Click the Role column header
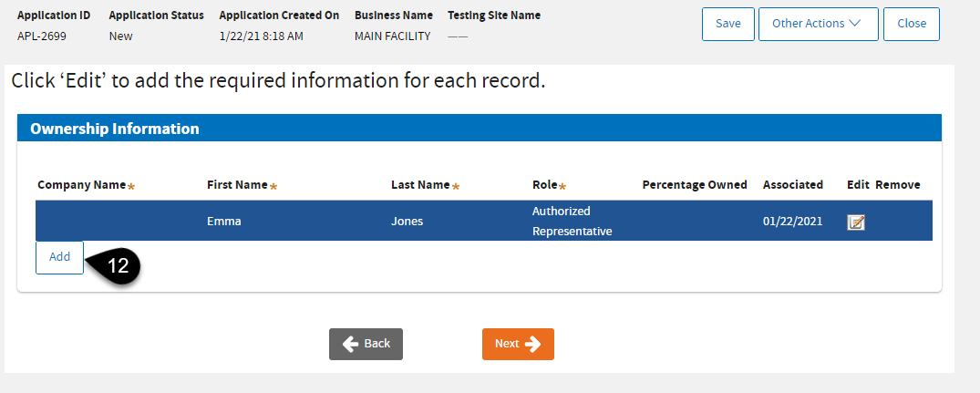The width and height of the screenshot is (980, 393). click(545, 185)
